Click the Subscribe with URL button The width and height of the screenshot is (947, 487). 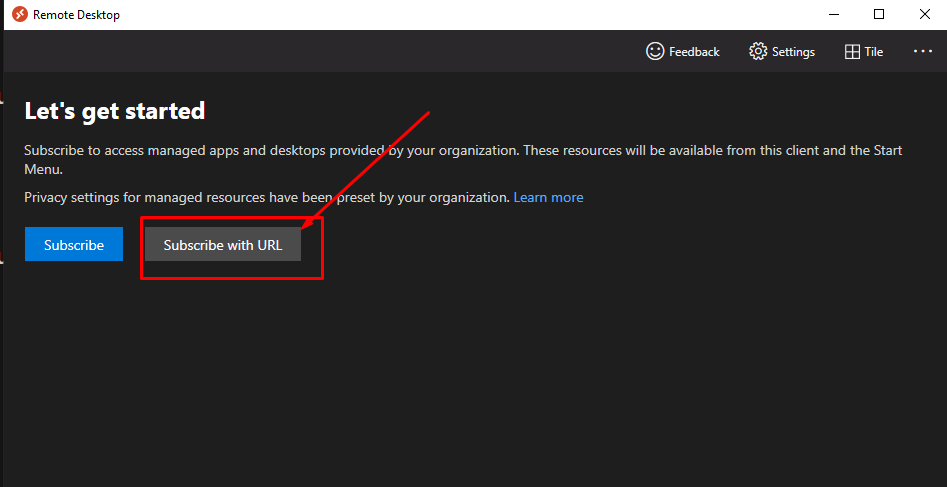point(223,244)
